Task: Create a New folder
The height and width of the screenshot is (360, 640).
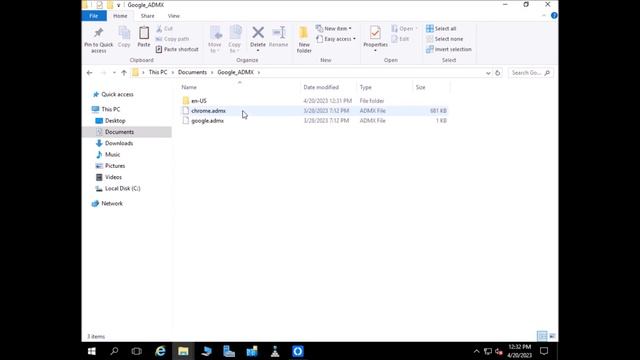Action: point(304,40)
